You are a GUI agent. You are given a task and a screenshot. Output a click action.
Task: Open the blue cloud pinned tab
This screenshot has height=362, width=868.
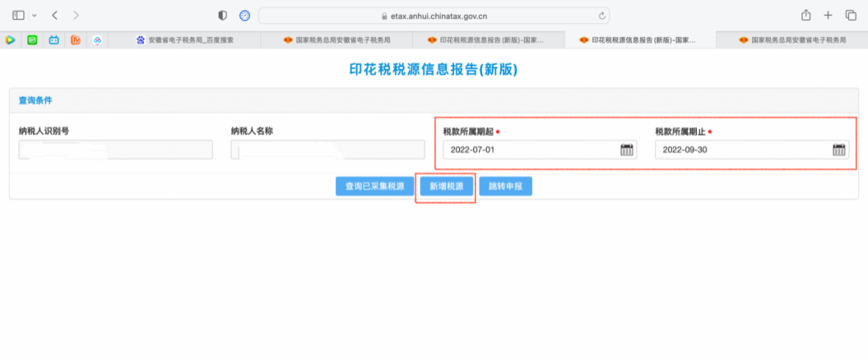(x=97, y=40)
